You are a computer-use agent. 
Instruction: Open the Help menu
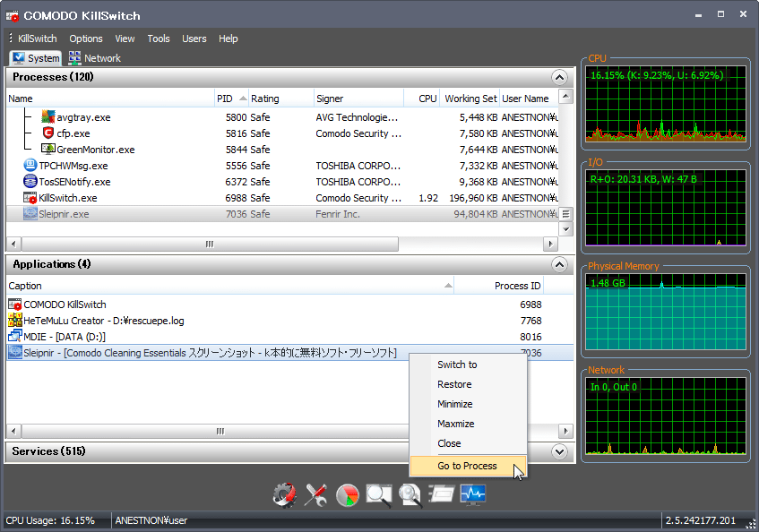(x=228, y=39)
